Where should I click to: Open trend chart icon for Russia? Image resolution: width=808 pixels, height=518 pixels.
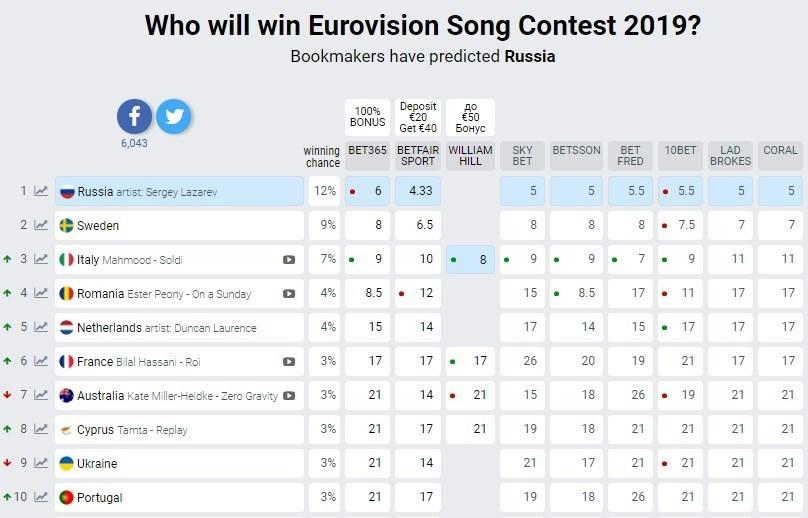click(41, 191)
